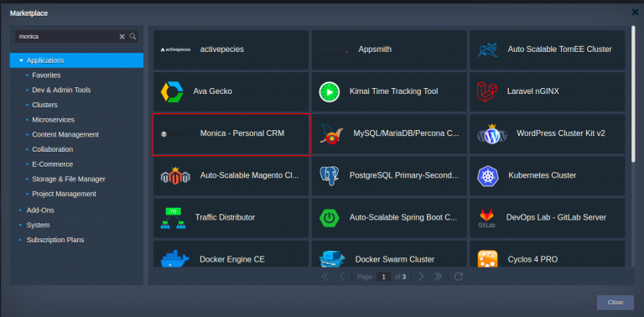Click the PostgreSQL elephant icon

pyautogui.click(x=330, y=176)
